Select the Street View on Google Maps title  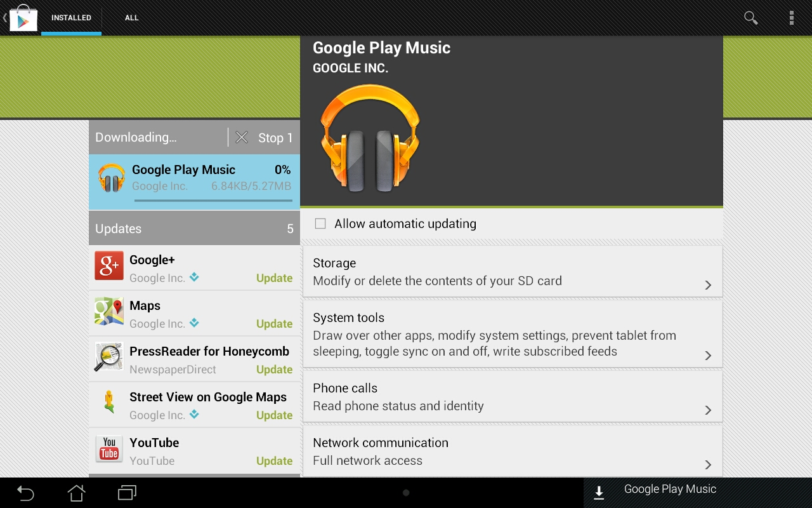[x=208, y=397]
